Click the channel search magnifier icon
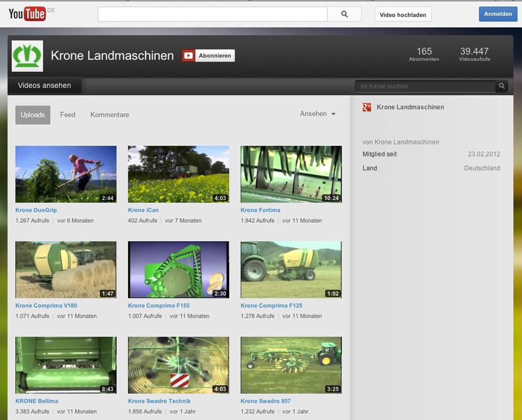This screenshot has height=420, width=522. (502, 86)
